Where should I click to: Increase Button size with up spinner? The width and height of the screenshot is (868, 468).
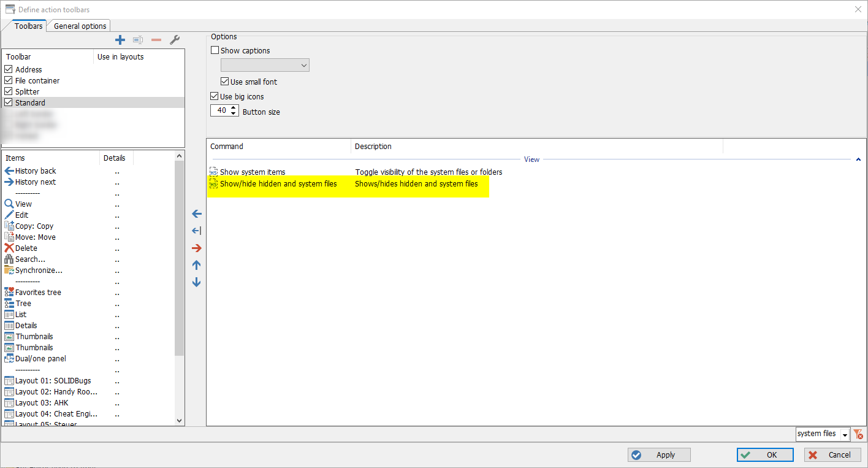[234, 108]
